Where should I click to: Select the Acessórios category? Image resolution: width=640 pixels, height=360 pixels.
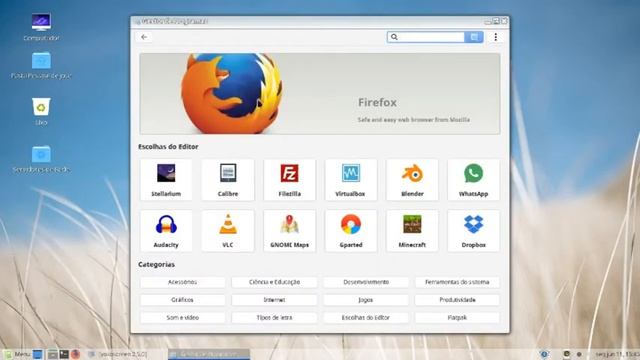point(182,282)
